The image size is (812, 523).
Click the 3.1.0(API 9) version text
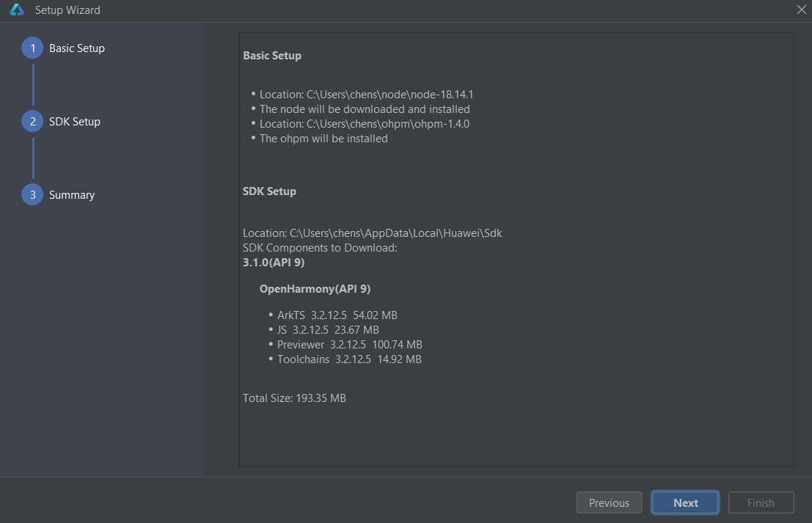pyautogui.click(x=274, y=263)
